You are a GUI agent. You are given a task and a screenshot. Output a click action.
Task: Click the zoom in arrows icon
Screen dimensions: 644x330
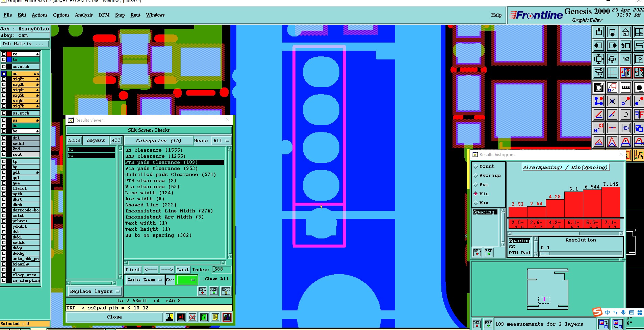pyautogui.click(x=599, y=59)
